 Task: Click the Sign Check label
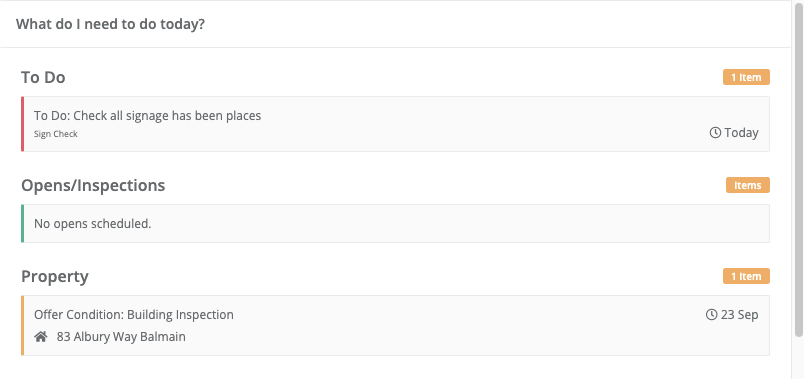[55, 134]
